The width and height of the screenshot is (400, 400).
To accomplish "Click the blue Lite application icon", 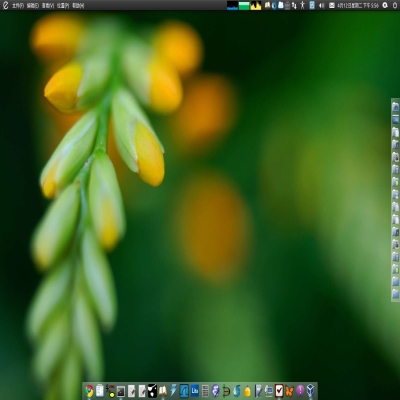I will pos(195,390).
